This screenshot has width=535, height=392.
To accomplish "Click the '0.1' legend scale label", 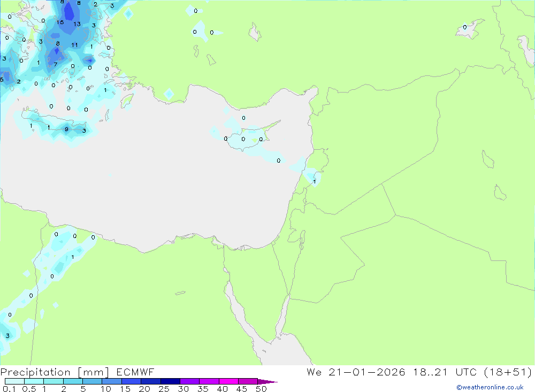I will click(x=9, y=389).
